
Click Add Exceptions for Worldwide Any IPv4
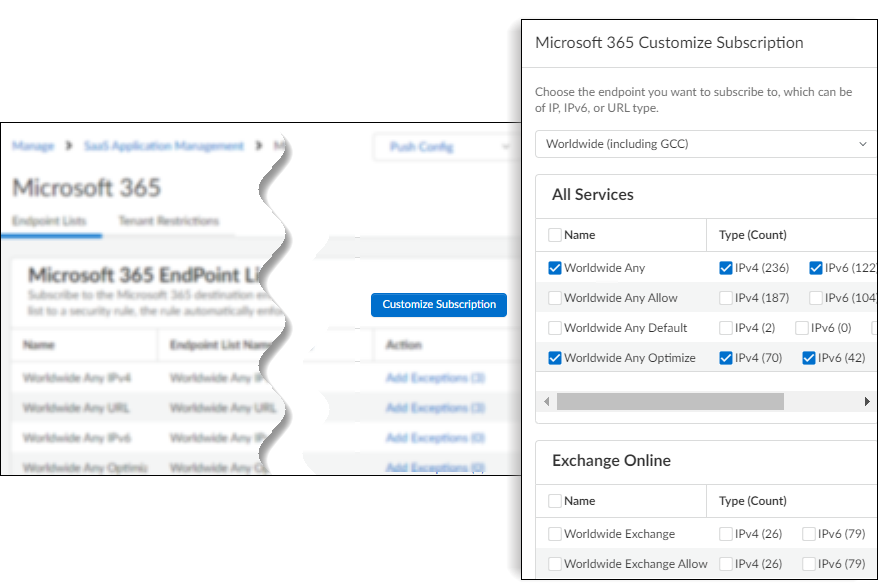point(435,378)
